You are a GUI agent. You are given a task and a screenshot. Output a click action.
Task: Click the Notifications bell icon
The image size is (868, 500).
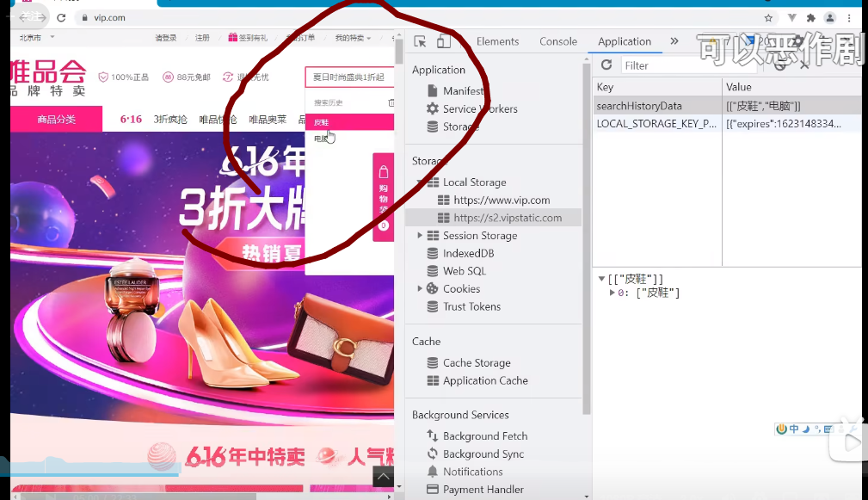(x=433, y=472)
